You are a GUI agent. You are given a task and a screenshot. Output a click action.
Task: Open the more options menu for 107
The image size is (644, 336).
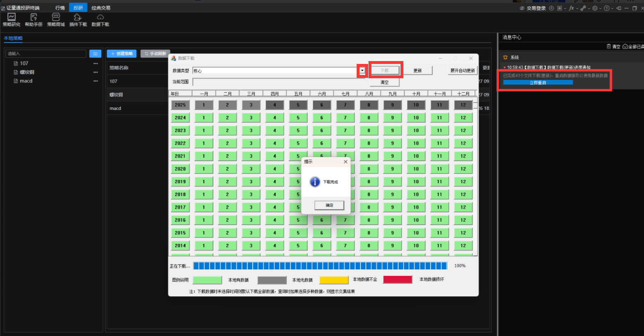point(96,64)
